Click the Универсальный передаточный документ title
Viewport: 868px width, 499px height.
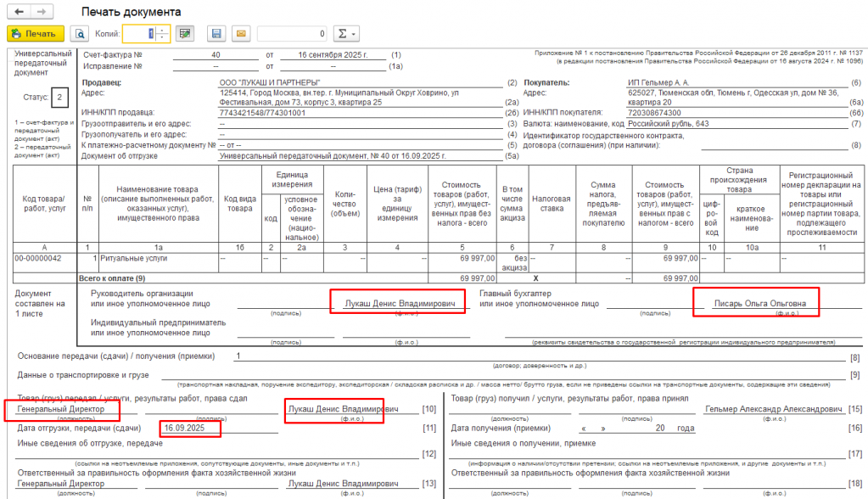43,63
